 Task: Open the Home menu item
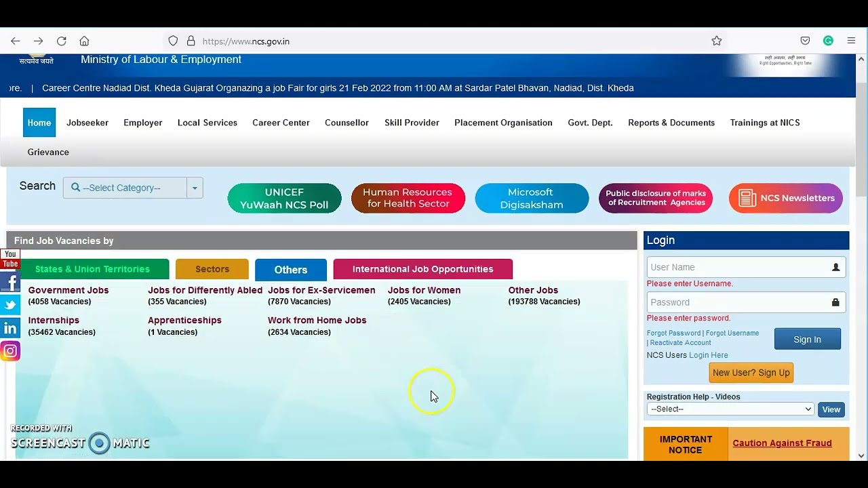pos(39,123)
